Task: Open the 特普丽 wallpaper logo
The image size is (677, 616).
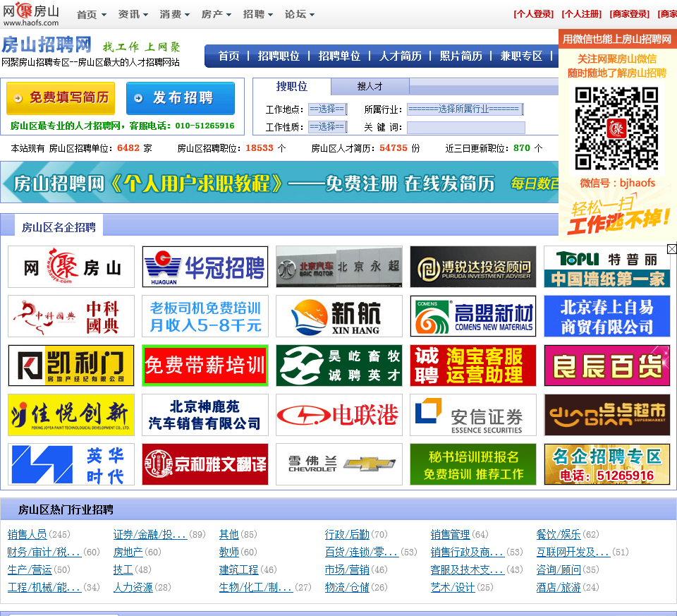Action: (x=607, y=267)
